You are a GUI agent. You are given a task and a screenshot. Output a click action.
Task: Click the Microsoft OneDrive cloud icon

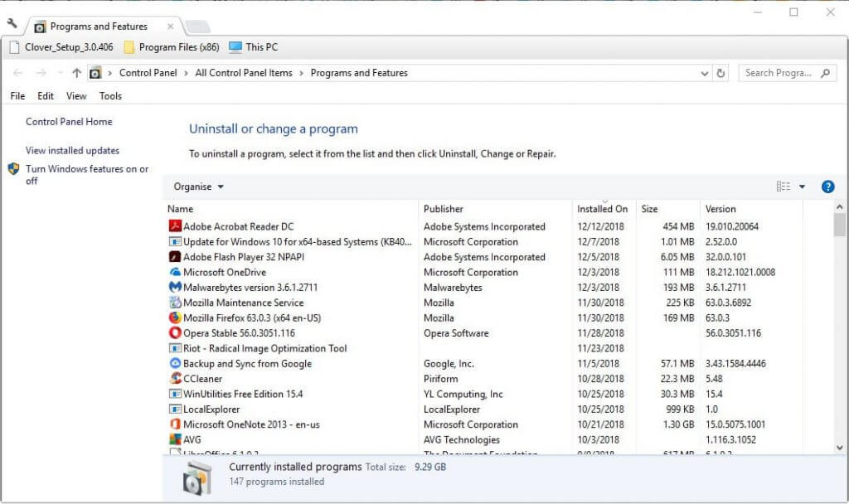(x=175, y=272)
